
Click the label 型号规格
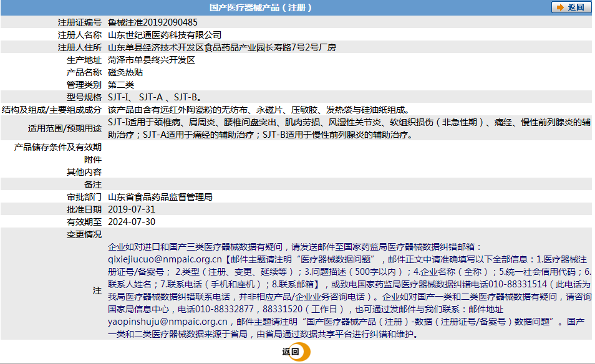coord(84,97)
